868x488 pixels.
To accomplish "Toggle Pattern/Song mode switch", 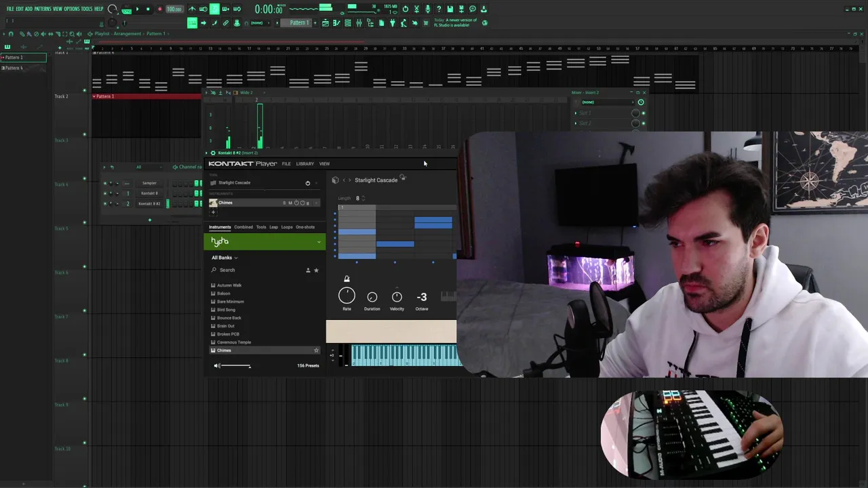I will (127, 9).
